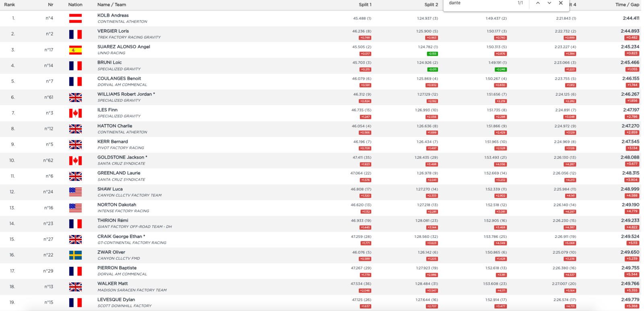Click the Split 2 column header
644x311 pixels.
431,5
